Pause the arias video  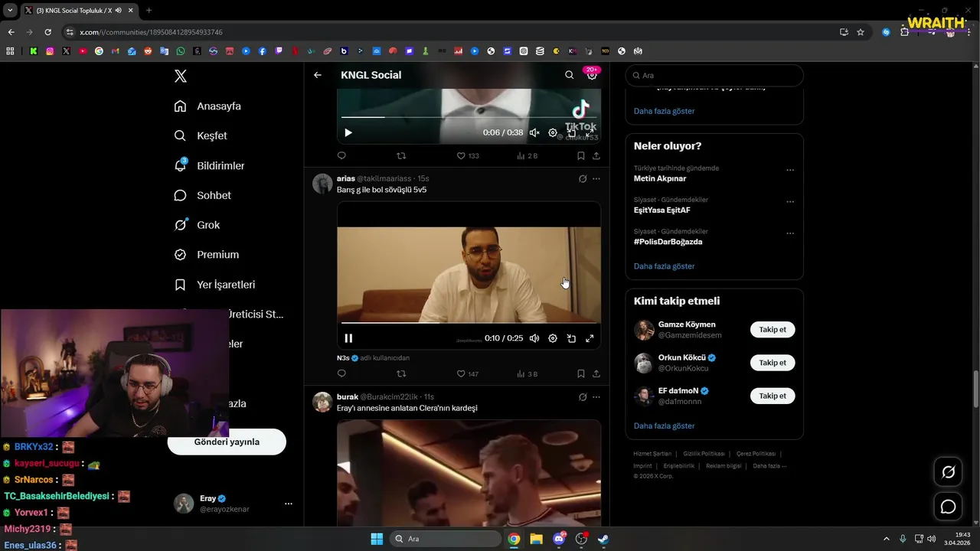(348, 338)
